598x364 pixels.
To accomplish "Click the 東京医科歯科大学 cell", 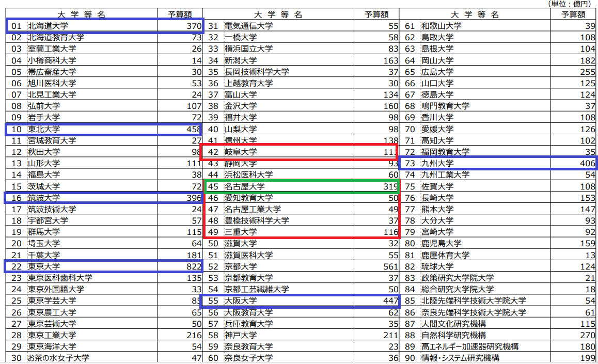I will [x=60, y=278].
